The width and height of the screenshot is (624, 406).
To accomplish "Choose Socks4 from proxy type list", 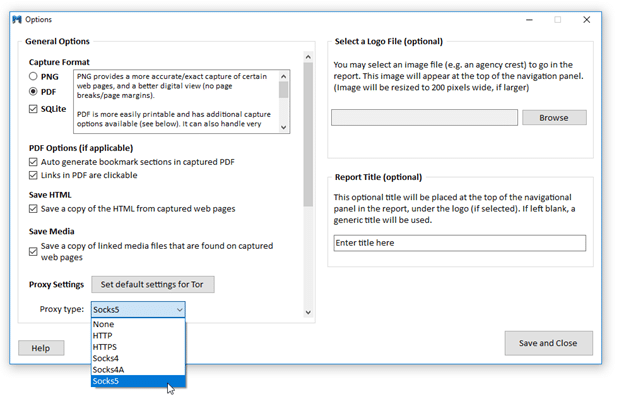I will pos(138,358).
